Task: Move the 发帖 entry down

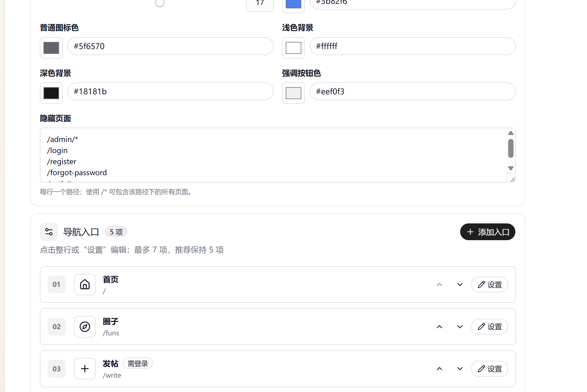Action: [x=460, y=369]
